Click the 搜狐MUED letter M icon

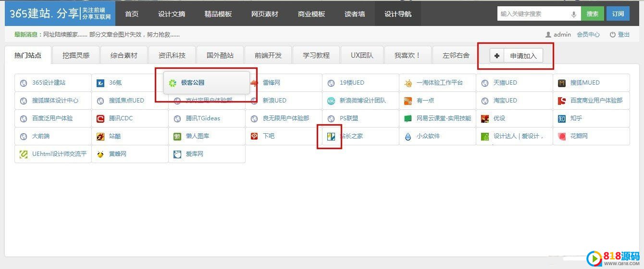562,83
